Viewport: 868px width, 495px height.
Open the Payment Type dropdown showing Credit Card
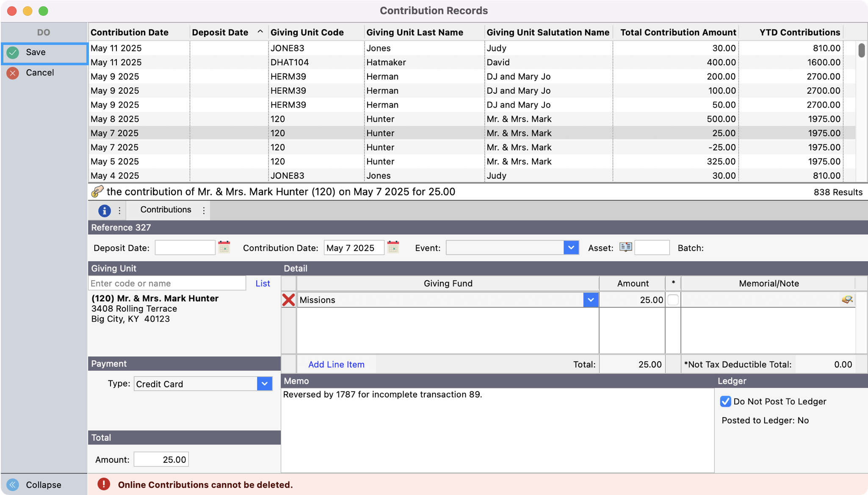264,384
